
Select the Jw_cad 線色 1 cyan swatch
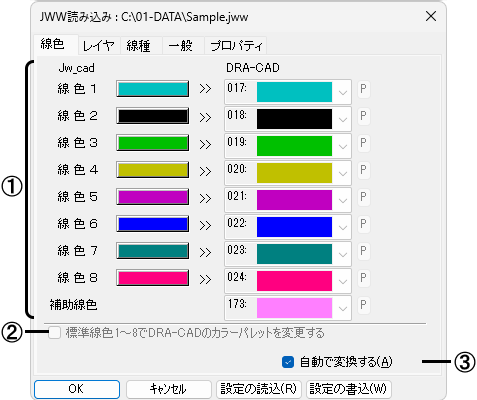click(153, 89)
